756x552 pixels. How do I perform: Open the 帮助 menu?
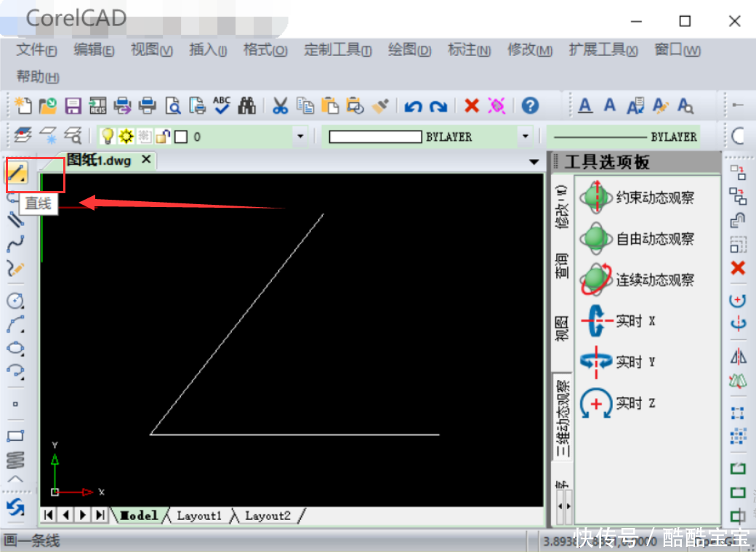coord(38,76)
